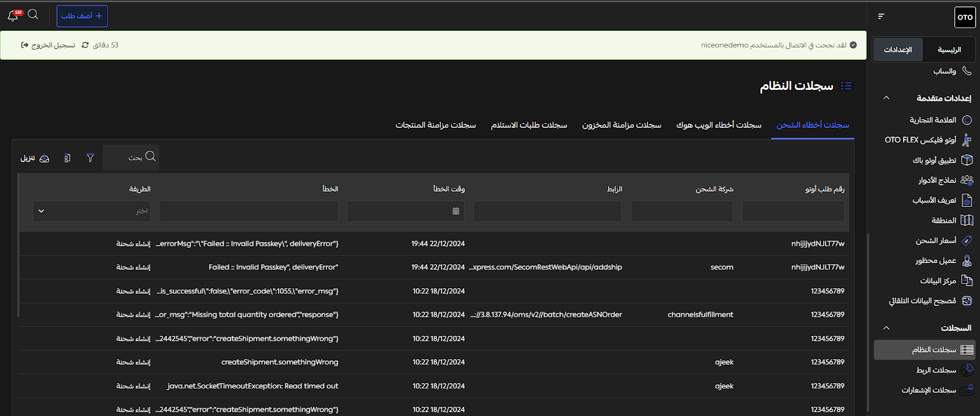Open تطبيق أوتو باك box icon

tap(967, 160)
